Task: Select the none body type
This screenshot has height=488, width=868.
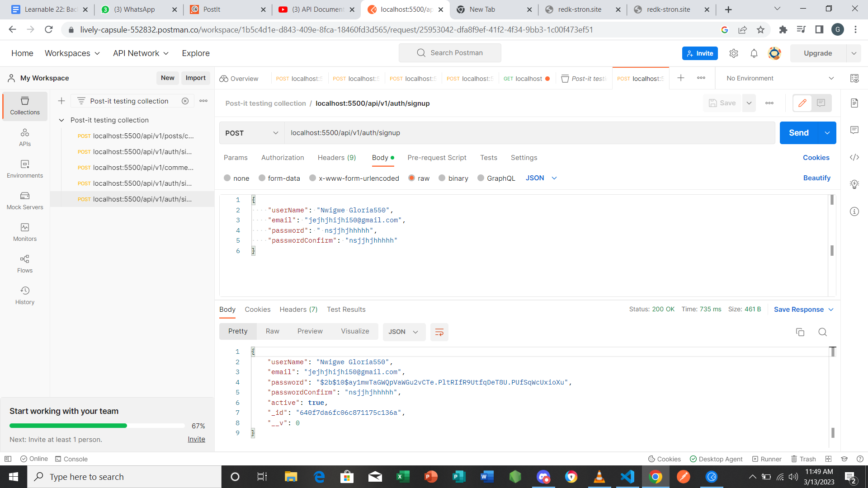Action: pyautogui.click(x=236, y=178)
